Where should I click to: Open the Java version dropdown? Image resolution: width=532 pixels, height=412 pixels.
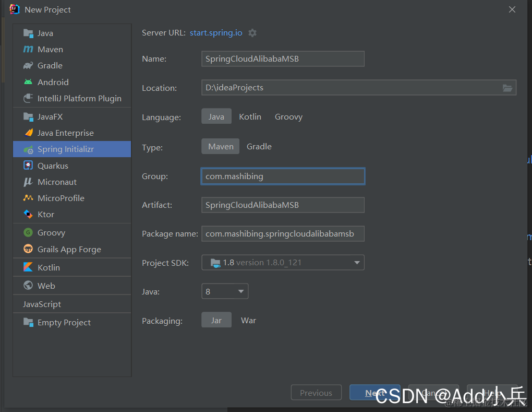pyautogui.click(x=225, y=291)
